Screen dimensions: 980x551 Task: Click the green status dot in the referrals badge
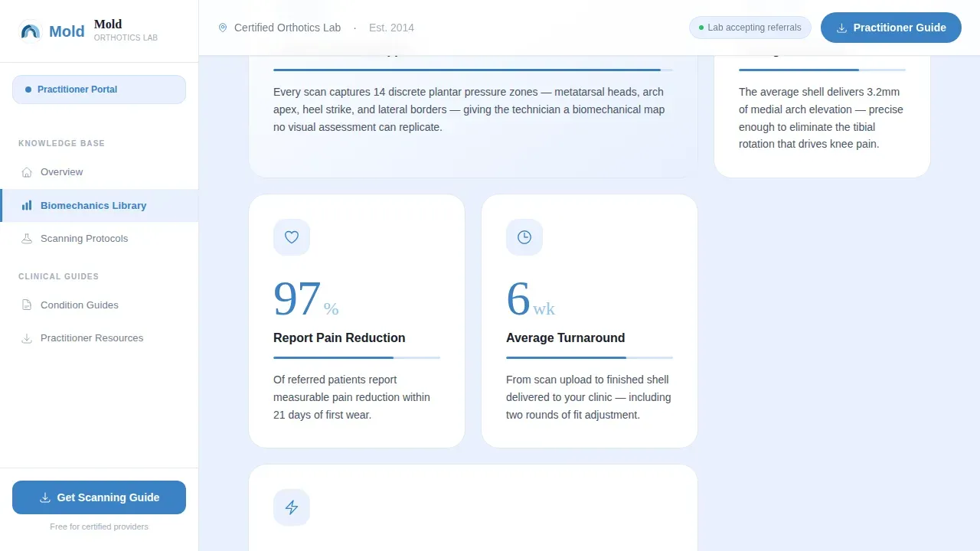pos(701,28)
